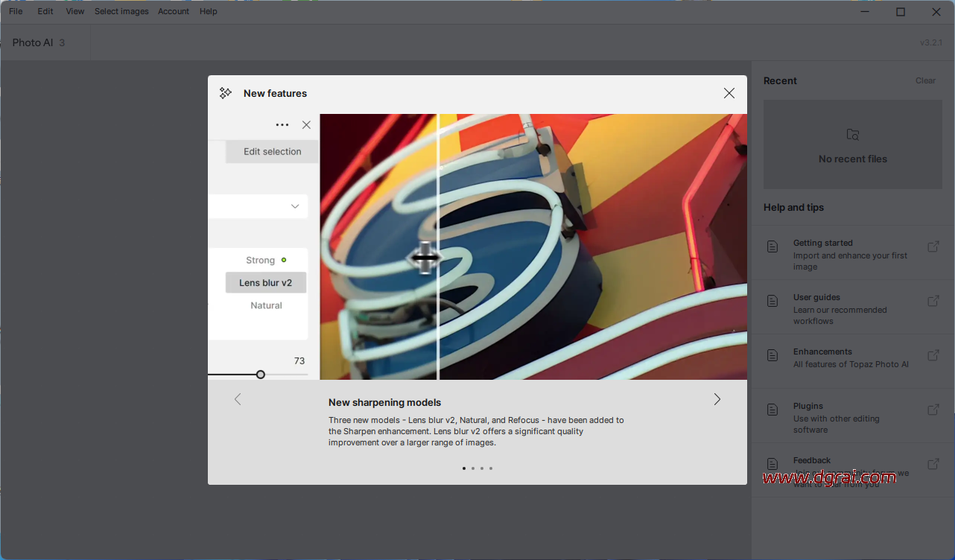Viewport: 955px width, 560px height.
Task: Click Getting started document icon
Action: (x=773, y=246)
